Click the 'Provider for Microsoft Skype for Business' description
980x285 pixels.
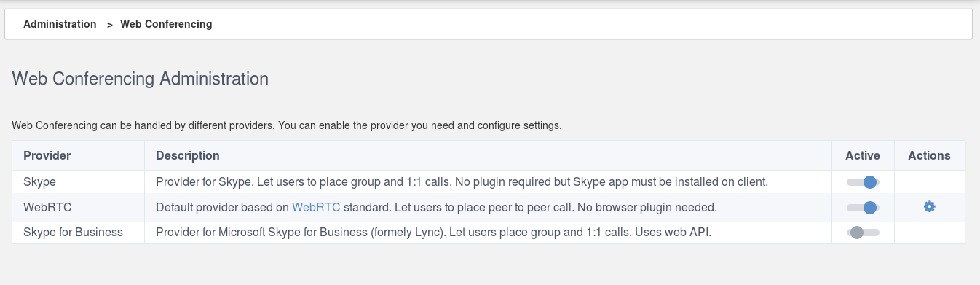point(433,232)
